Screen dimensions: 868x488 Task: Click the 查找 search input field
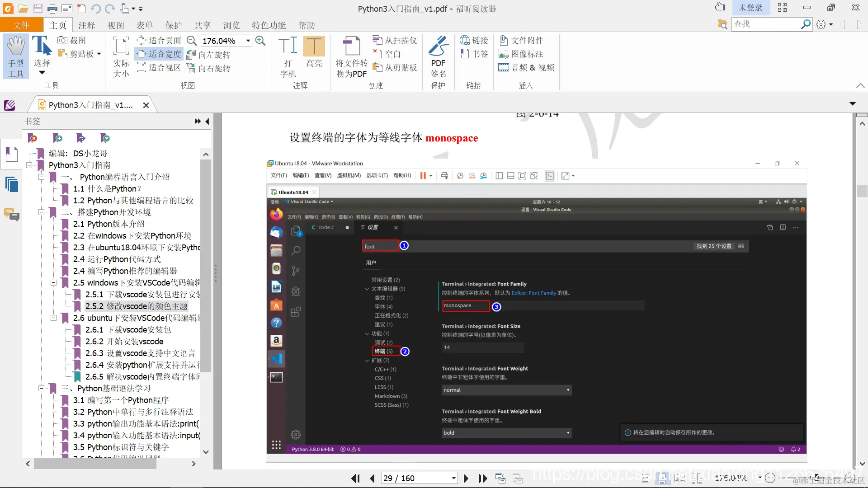click(765, 24)
